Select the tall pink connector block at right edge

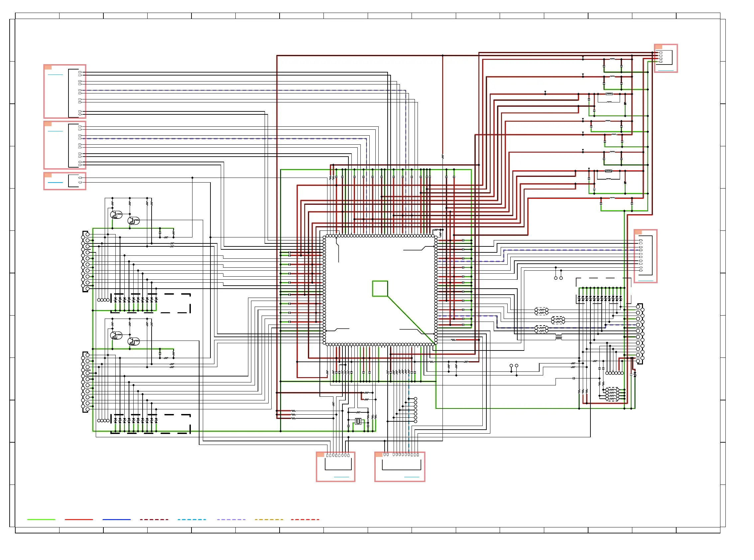tap(645, 256)
